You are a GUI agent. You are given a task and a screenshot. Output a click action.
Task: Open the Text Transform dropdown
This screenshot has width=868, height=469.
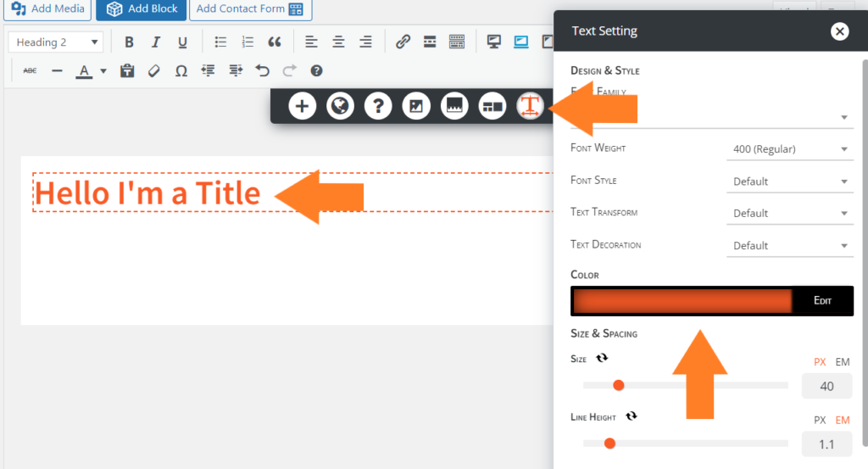click(x=789, y=213)
